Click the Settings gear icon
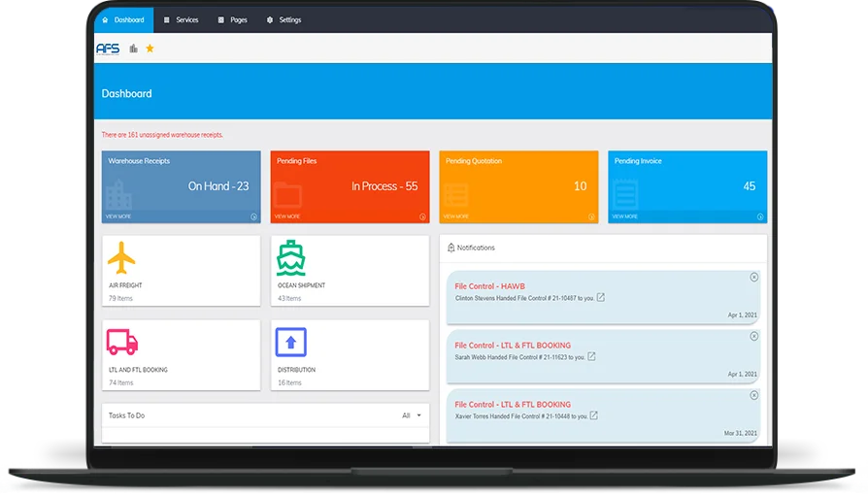Screen dimensions: 868x496 point(270,20)
